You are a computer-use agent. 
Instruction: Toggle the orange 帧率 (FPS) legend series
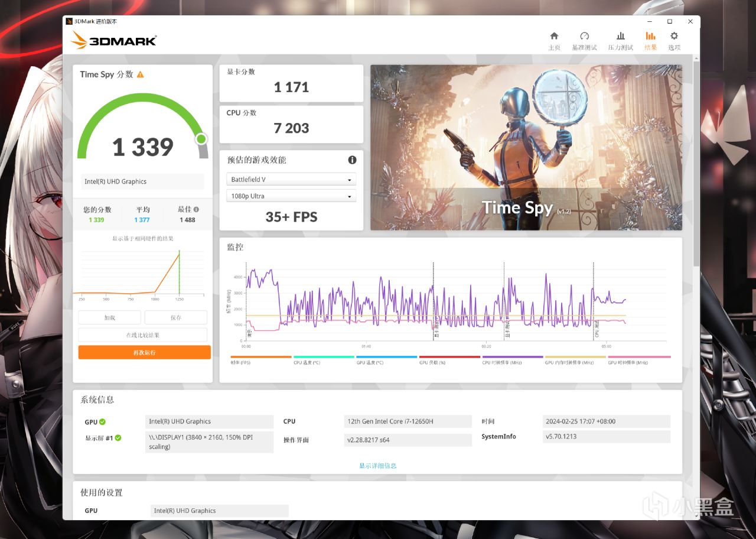coord(261,359)
